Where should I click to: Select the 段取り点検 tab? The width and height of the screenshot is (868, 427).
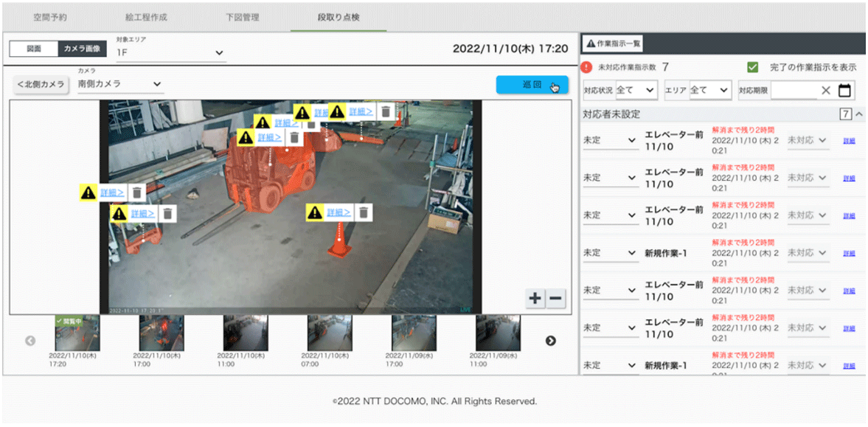pyautogui.click(x=338, y=17)
